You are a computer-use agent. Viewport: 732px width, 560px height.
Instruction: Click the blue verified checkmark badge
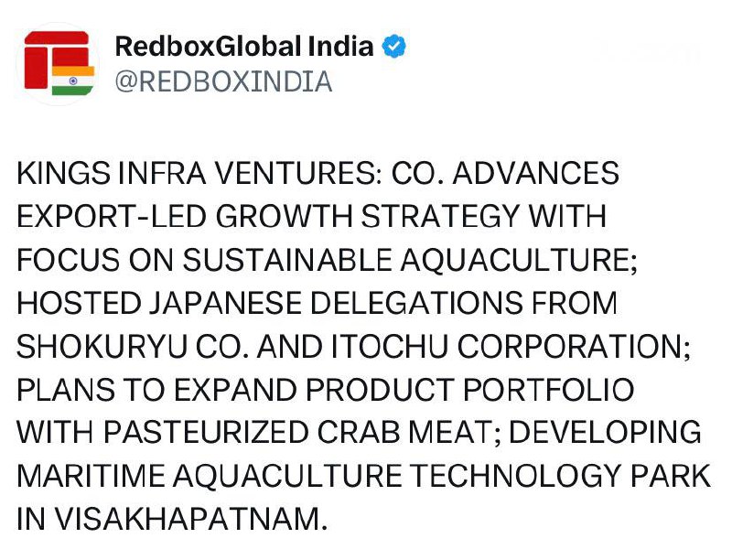coord(393,46)
